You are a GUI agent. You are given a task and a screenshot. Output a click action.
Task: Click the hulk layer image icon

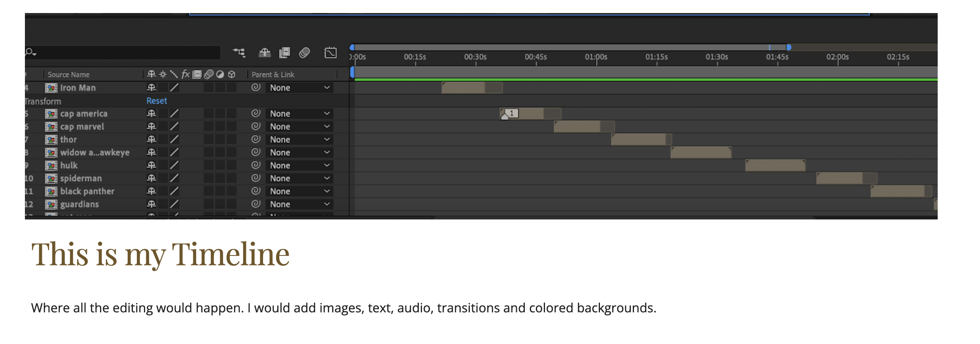tap(51, 165)
